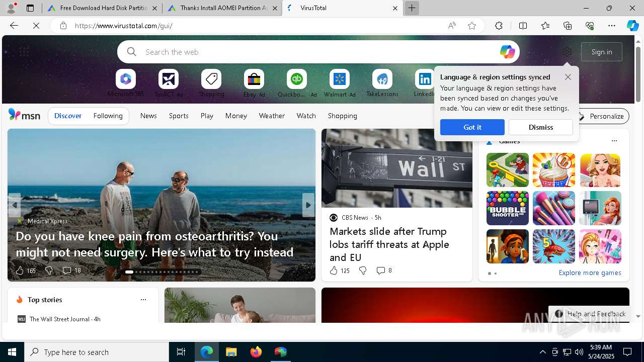The height and width of the screenshot is (362, 644).
Task: Add this page to favorites
Action: (x=472, y=26)
